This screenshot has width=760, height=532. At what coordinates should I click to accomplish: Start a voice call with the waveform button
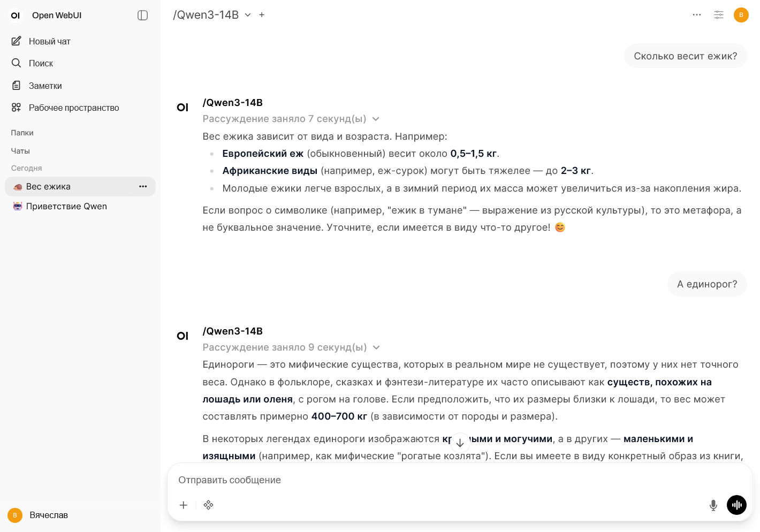click(x=736, y=505)
